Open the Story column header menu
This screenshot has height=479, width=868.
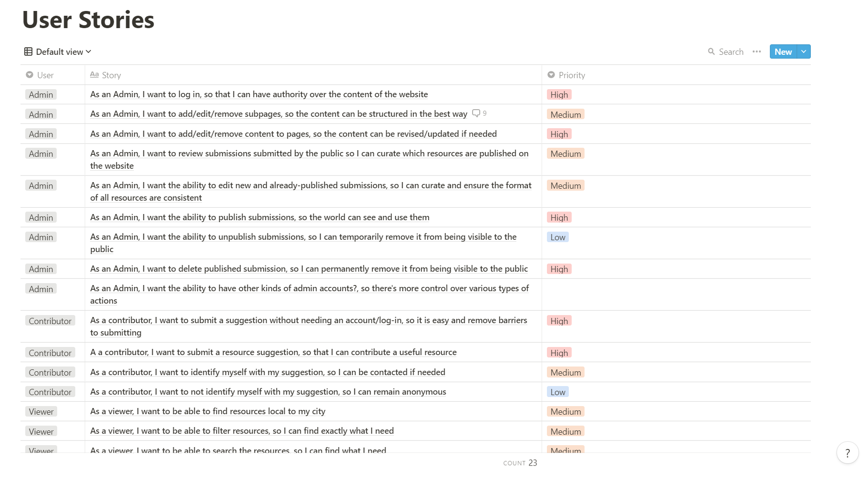click(111, 75)
